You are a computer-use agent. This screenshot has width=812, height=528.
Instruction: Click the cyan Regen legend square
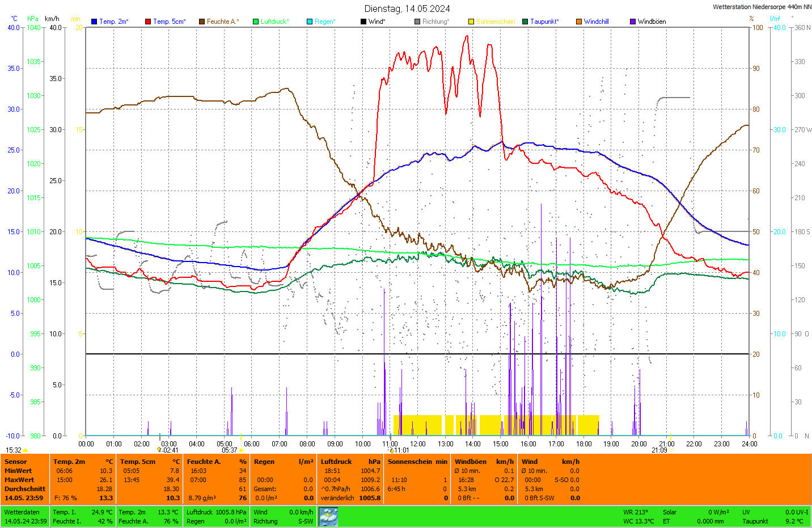(x=310, y=22)
